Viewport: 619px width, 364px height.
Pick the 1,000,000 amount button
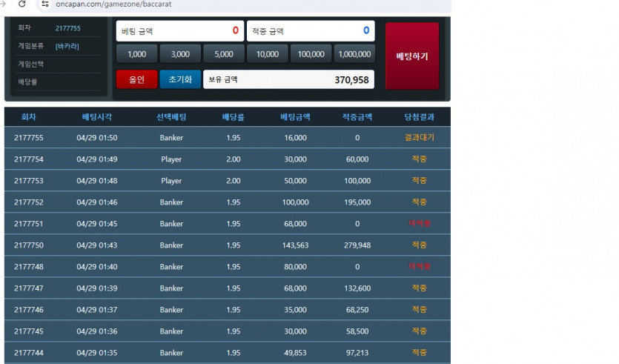[354, 54]
